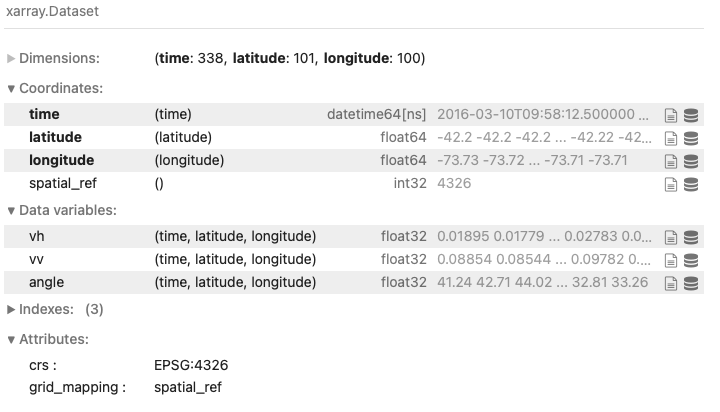Open data repr icon for latitude row
The image size is (720, 412).
(x=691, y=138)
